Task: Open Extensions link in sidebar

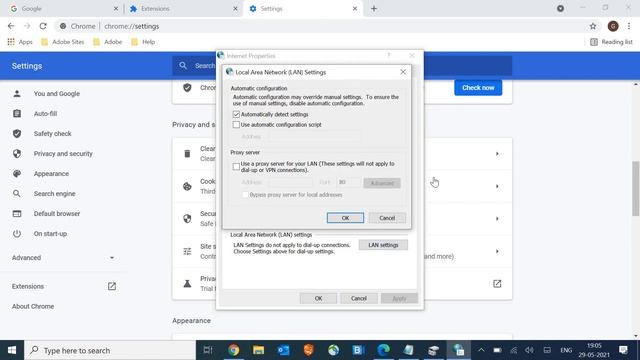Action: [x=28, y=286]
